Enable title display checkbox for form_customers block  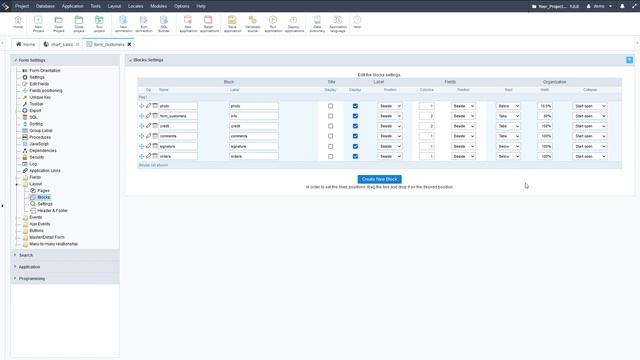click(x=331, y=116)
